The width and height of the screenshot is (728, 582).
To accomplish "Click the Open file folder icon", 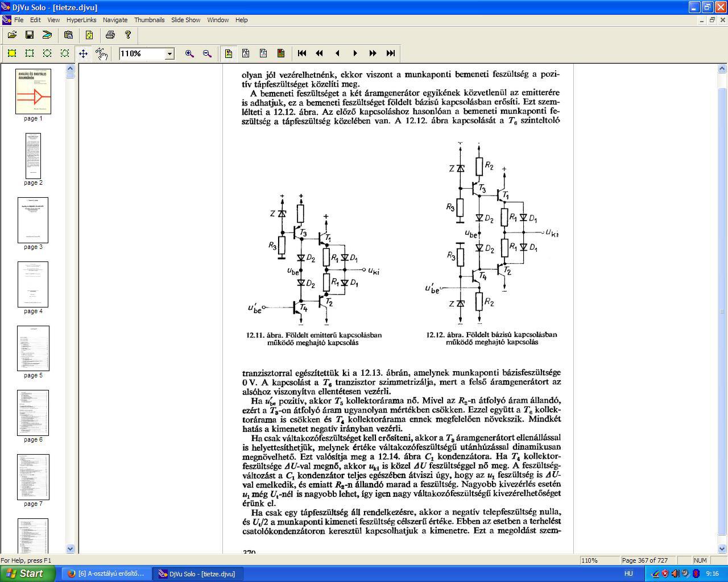I will (12, 35).
